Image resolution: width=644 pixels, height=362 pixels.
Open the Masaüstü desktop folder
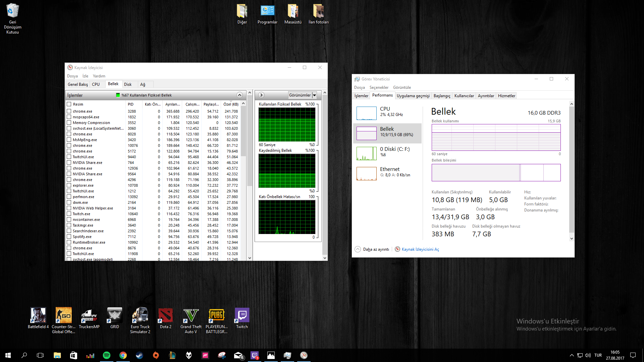(293, 14)
